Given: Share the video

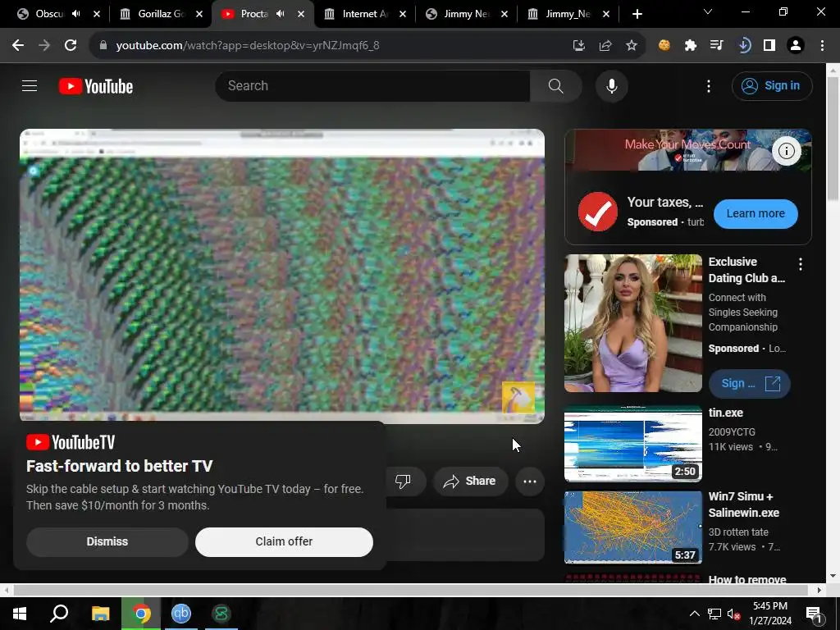Looking at the screenshot, I should (x=470, y=481).
